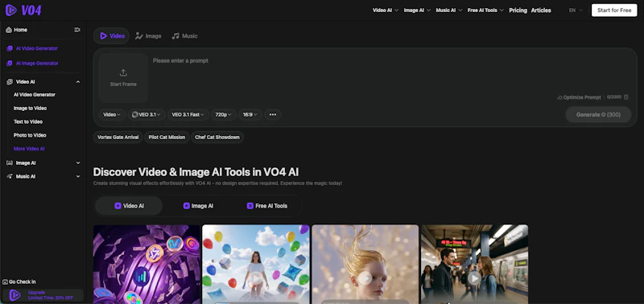Screen dimensions: 644x304
Task: Switch to the Music tab
Action: [x=185, y=36]
